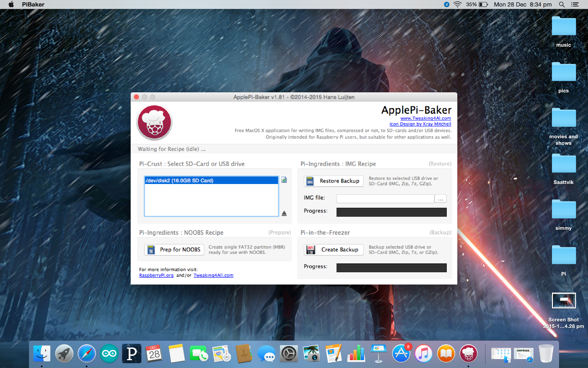The image size is (588, 368).
Task: Click the Create Backup button
Action: (x=333, y=249)
